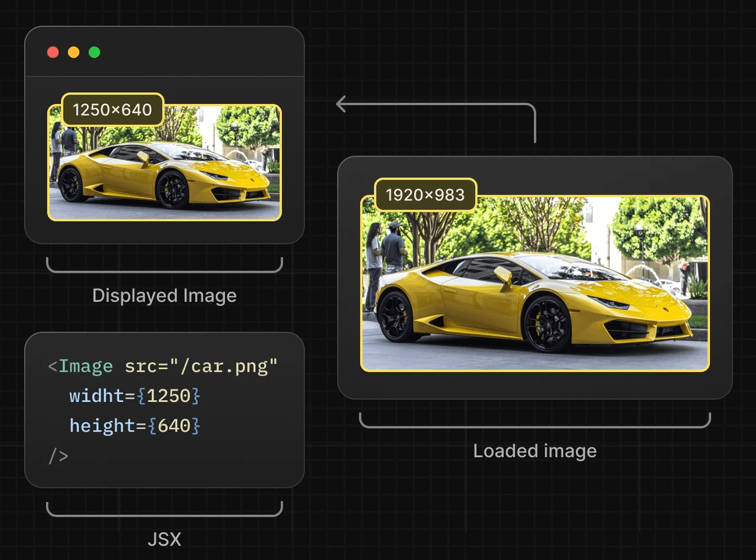Click the green maximize dot
This screenshot has height=560, width=756.
click(x=94, y=52)
